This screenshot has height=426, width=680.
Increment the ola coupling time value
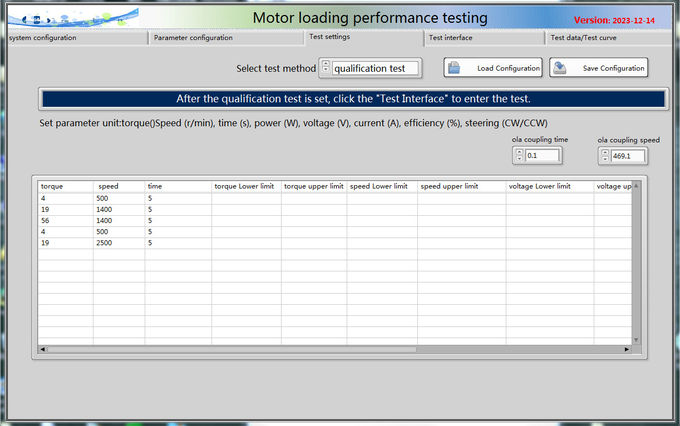518,151
